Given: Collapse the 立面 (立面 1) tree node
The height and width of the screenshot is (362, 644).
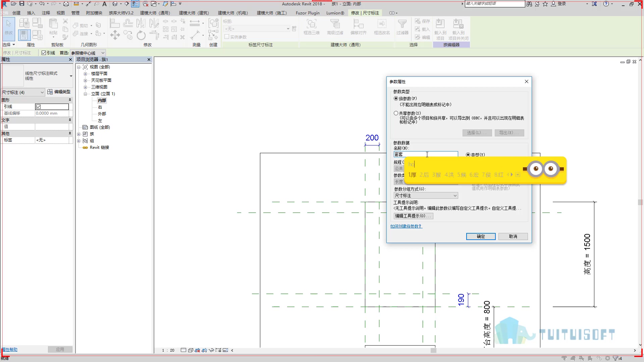Looking at the screenshot, I should pyautogui.click(x=85, y=94).
